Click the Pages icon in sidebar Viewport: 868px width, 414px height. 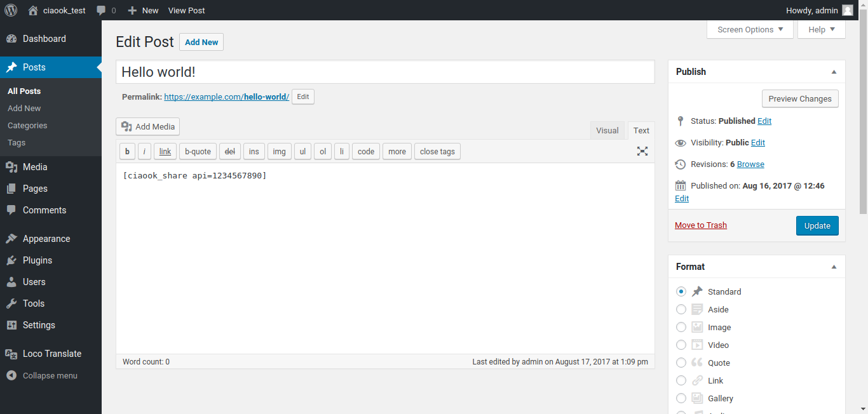(11, 189)
